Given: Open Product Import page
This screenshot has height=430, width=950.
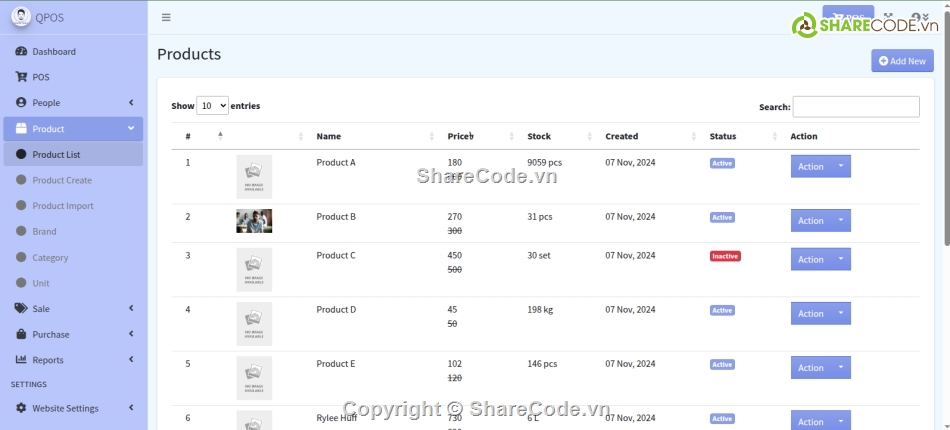Looking at the screenshot, I should [73, 205].
